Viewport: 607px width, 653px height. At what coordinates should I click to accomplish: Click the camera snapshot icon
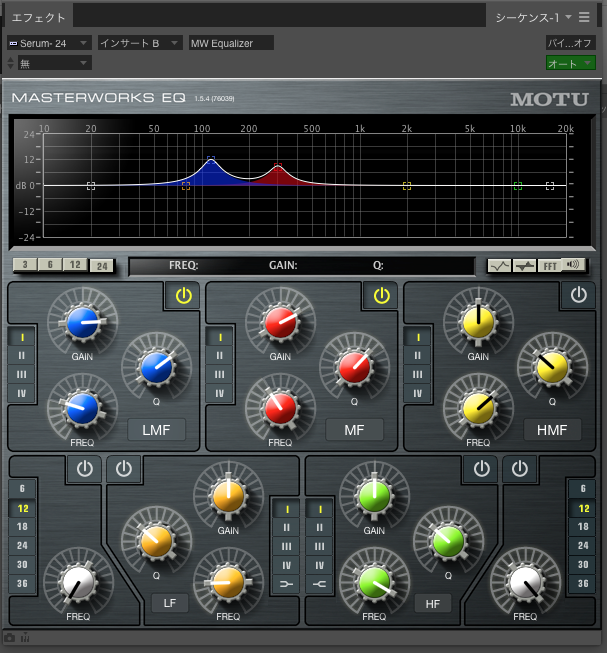click(x=9, y=638)
